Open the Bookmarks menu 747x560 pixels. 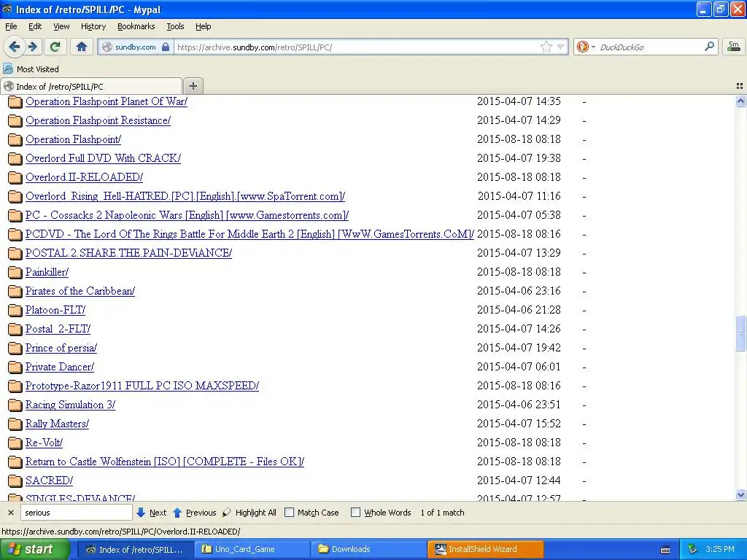[136, 26]
